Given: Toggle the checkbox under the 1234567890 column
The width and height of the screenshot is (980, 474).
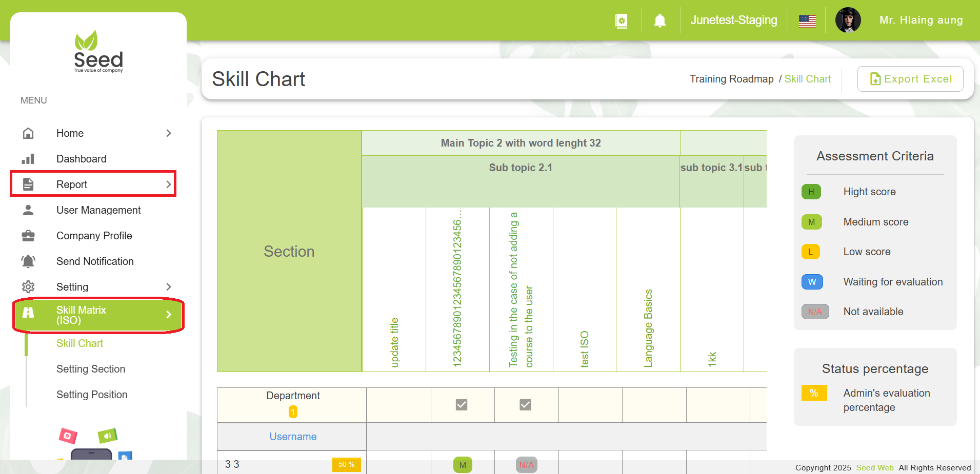Looking at the screenshot, I should tap(462, 405).
